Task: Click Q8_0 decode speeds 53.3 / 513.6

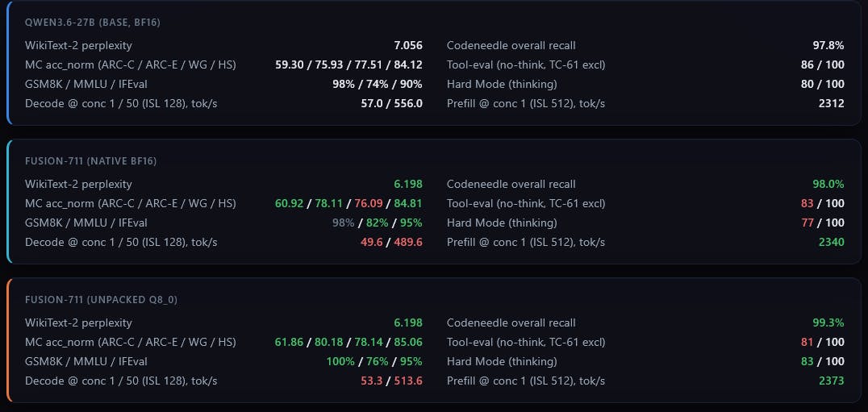Action: pyautogui.click(x=391, y=381)
